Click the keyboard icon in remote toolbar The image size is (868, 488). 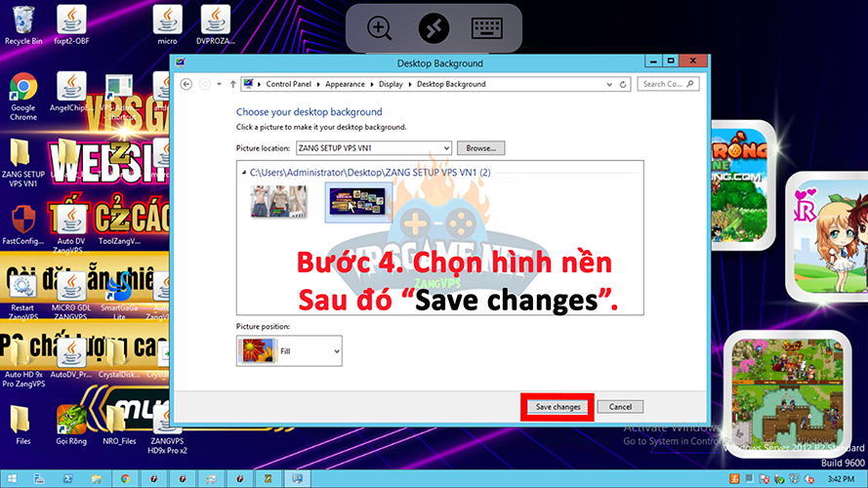[x=487, y=27]
